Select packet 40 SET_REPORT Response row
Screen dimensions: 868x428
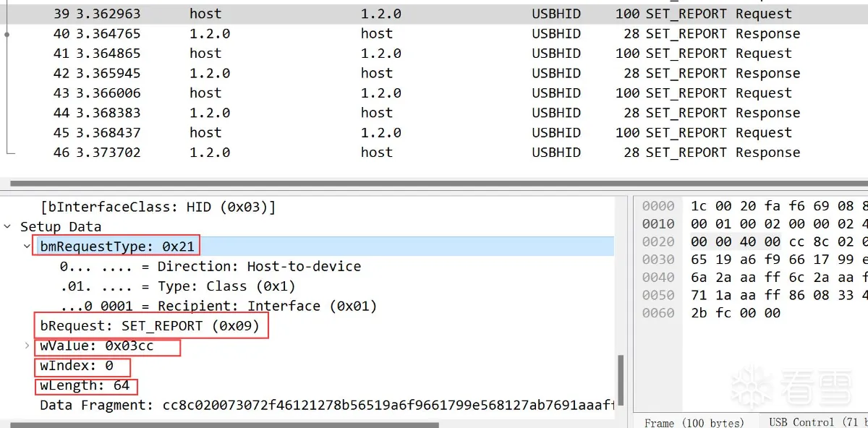click(434, 34)
